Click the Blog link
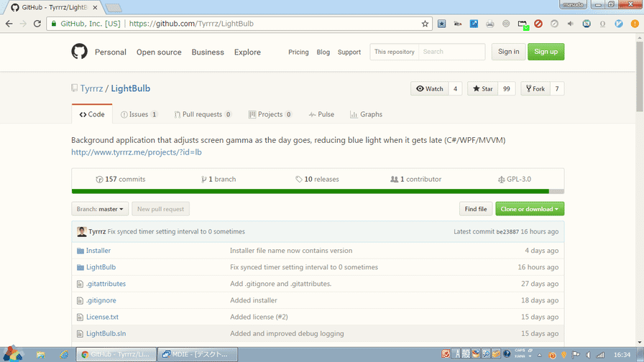Viewport: 644px width, 362px height. pyautogui.click(x=323, y=52)
